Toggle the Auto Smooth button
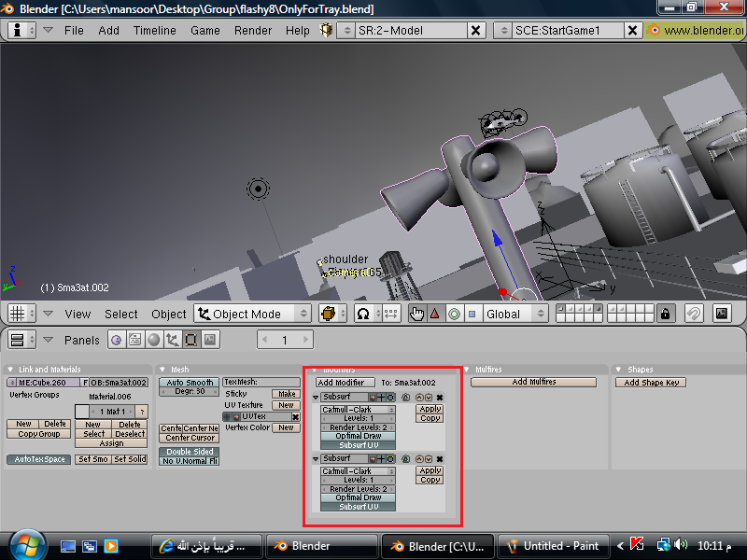This screenshot has width=747, height=560. (x=190, y=383)
